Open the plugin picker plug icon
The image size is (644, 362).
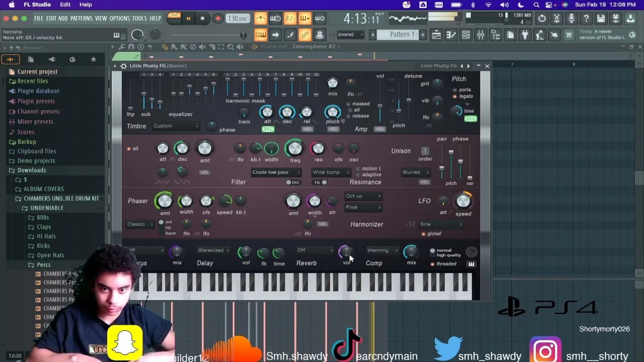click(x=525, y=35)
